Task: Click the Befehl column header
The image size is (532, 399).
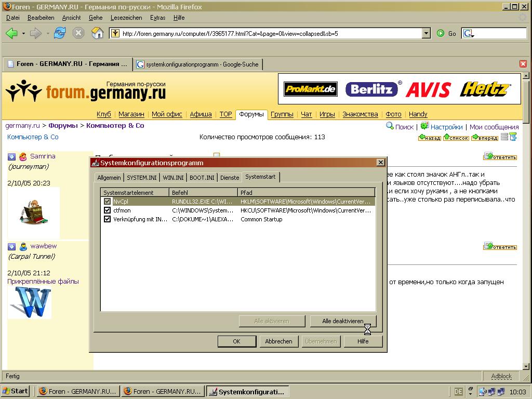Action: tap(203, 192)
